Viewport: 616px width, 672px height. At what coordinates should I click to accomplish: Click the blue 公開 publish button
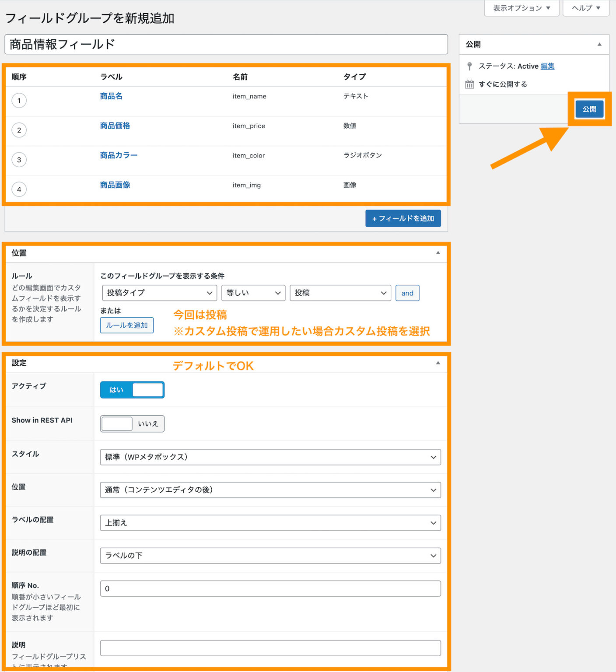click(589, 109)
